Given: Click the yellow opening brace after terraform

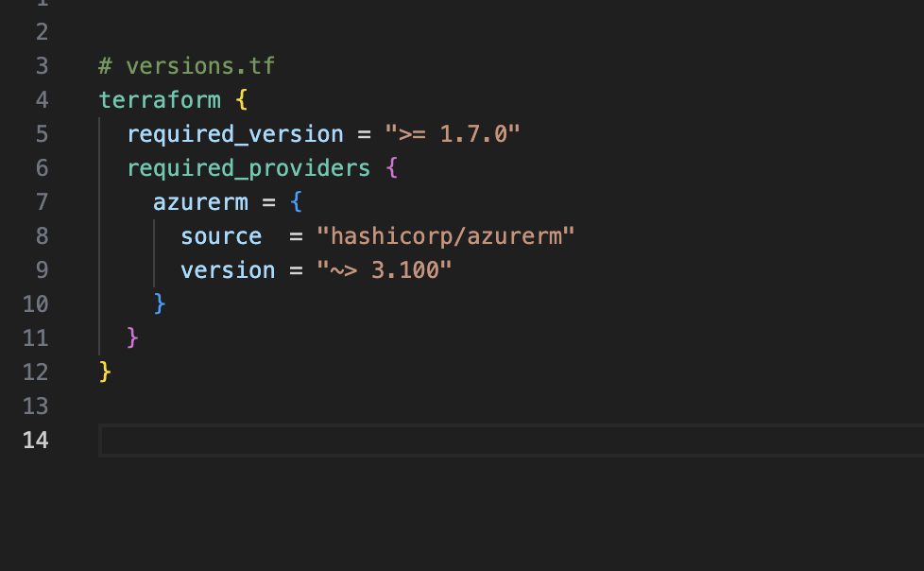Looking at the screenshot, I should click(241, 99).
